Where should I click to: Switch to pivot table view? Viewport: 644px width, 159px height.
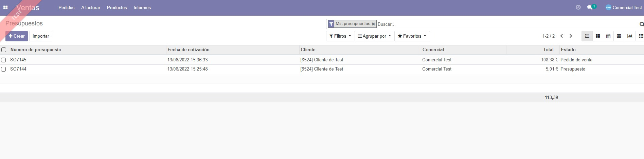pyautogui.click(x=619, y=36)
